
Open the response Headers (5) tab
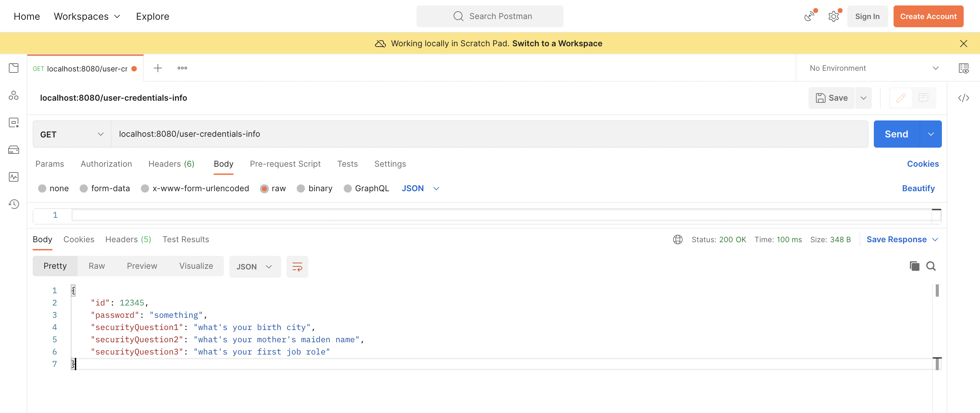(x=128, y=239)
